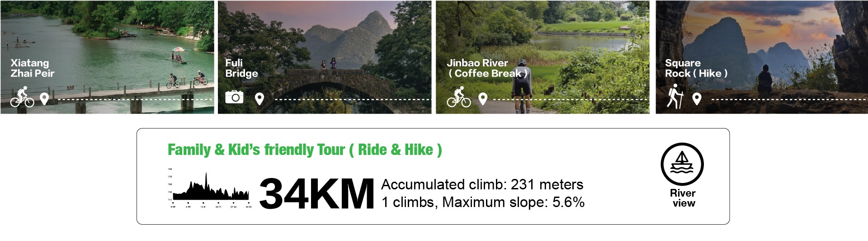This screenshot has width=868, height=241.
Task: Click the River view sailboat icon
Action: click(682, 164)
